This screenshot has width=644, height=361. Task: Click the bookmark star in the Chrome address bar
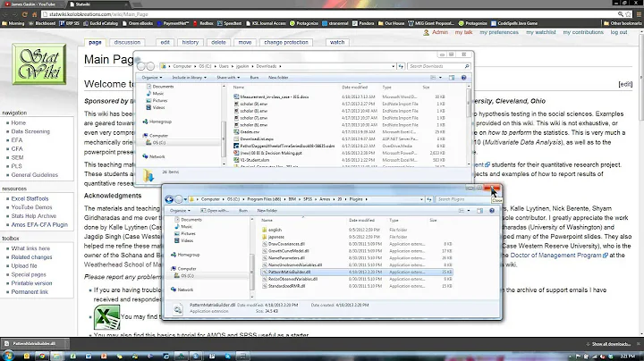coord(628,14)
